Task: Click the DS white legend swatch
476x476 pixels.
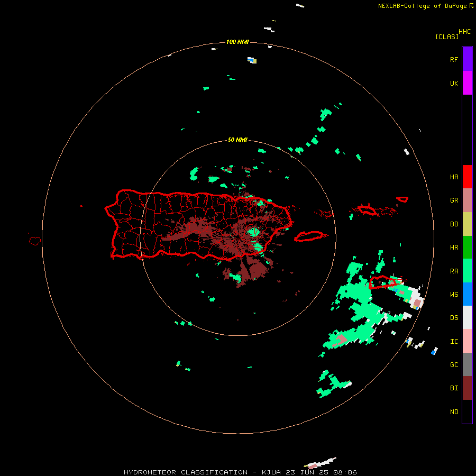Action: click(467, 317)
